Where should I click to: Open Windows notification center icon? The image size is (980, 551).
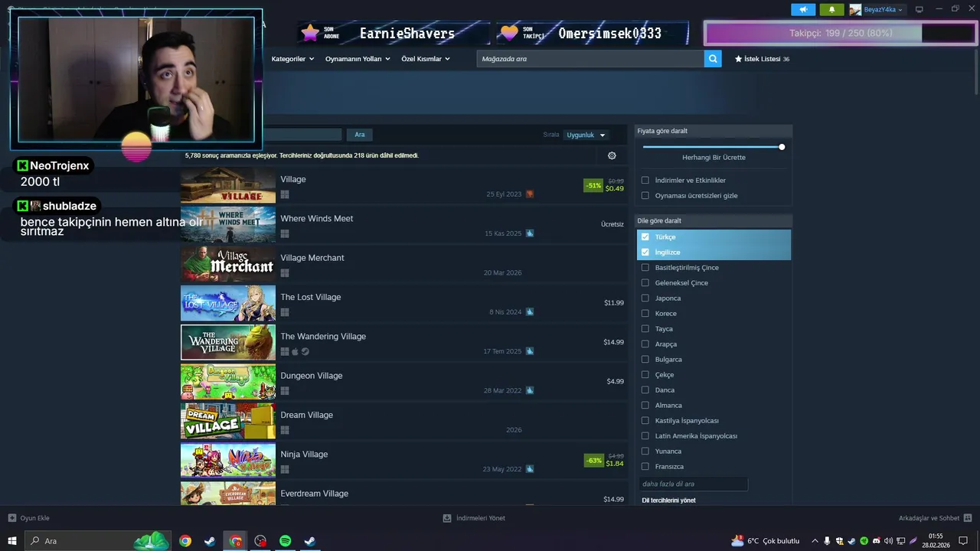pos(963,541)
